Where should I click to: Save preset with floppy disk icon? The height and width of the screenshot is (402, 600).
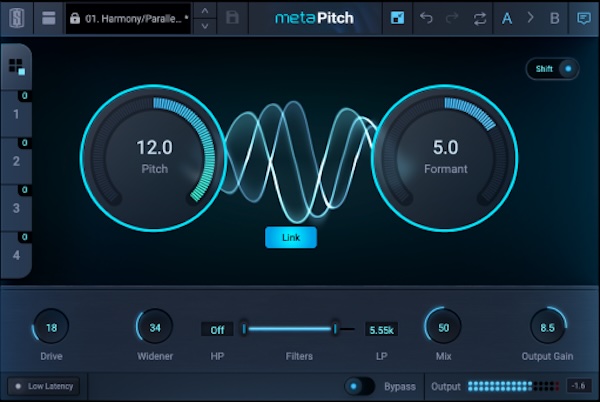pos(232,18)
